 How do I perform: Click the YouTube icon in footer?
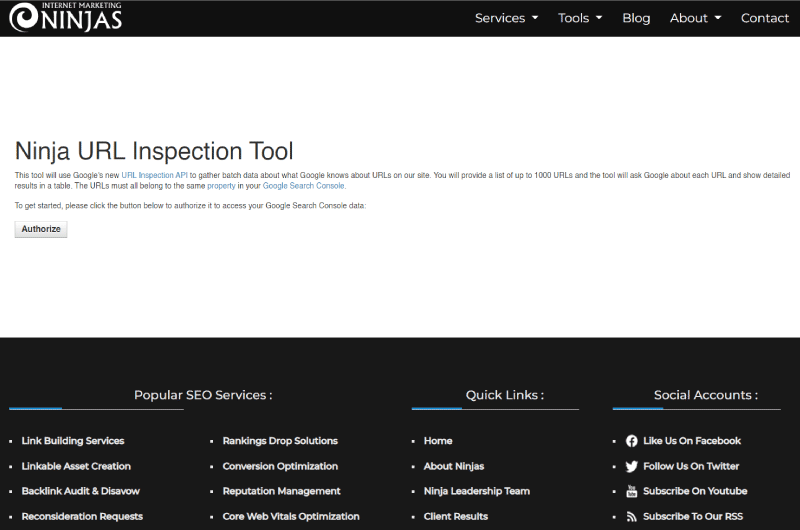coord(632,491)
